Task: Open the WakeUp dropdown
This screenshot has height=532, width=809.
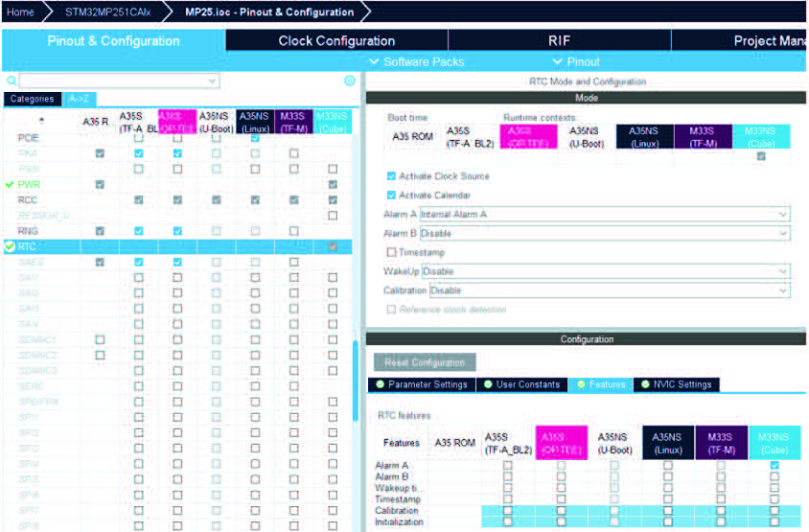Action: tap(606, 271)
